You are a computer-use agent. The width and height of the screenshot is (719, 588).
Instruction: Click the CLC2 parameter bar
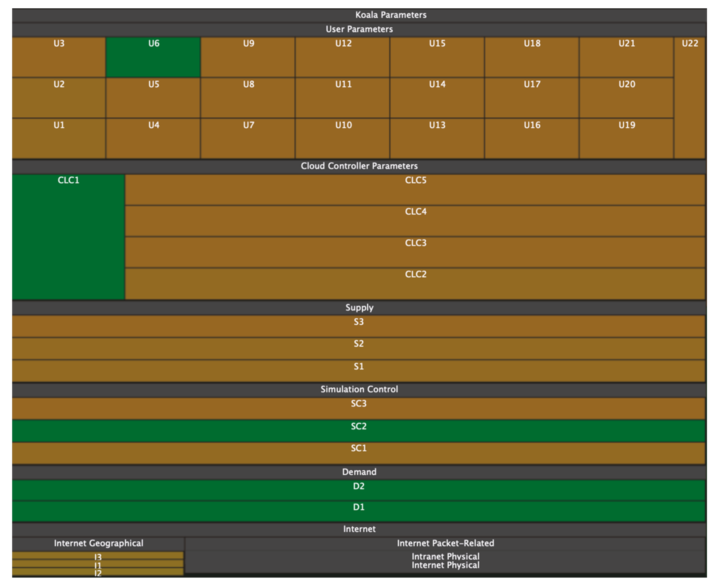pyautogui.click(x=415, y=284)
